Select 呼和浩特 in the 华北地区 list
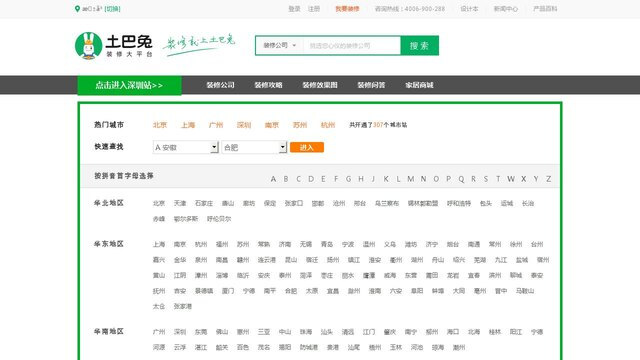The height and width of the screenshot is (360, 640). (x=459, y=203)
